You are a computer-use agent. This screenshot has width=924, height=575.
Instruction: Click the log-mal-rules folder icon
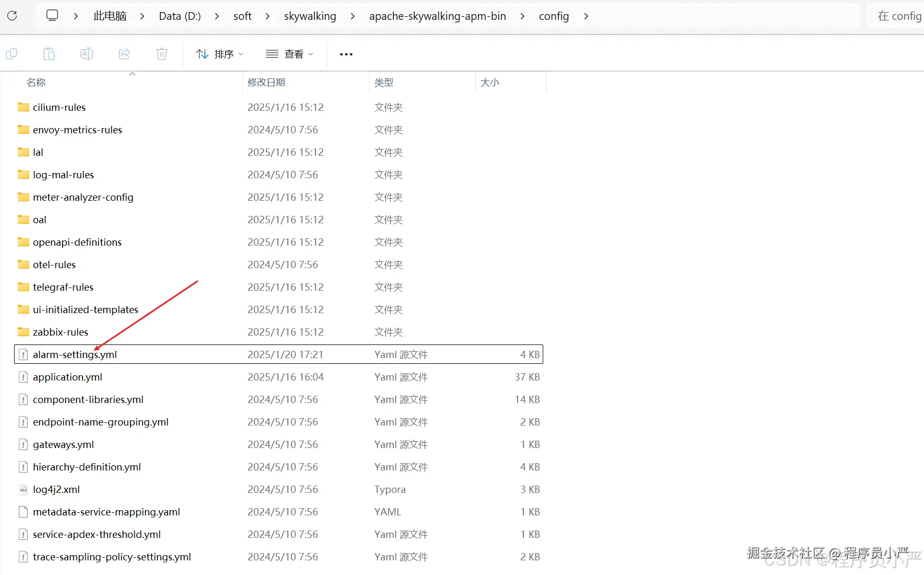pos(24,175)
